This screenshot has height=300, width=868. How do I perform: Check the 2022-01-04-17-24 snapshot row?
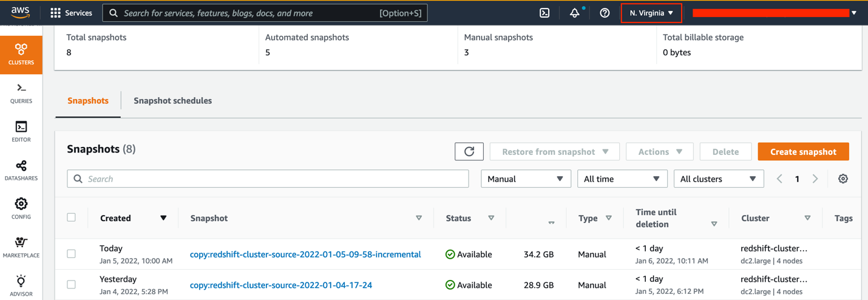click(72, 284)
